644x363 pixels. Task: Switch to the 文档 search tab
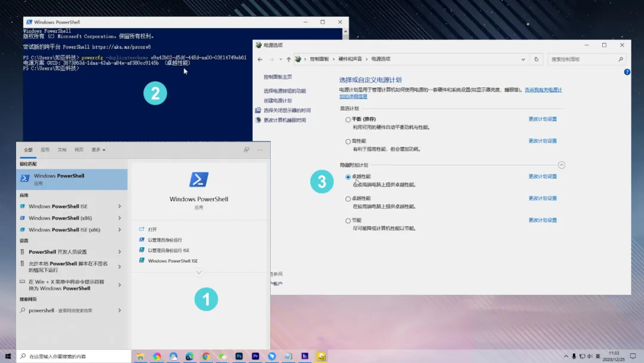[x=61, y=150]
